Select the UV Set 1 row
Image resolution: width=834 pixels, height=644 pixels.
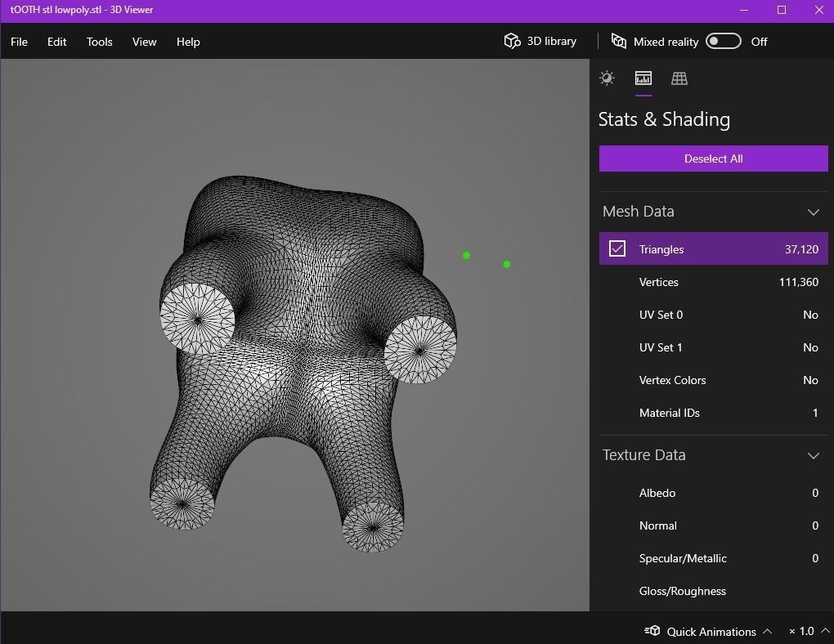713,347
